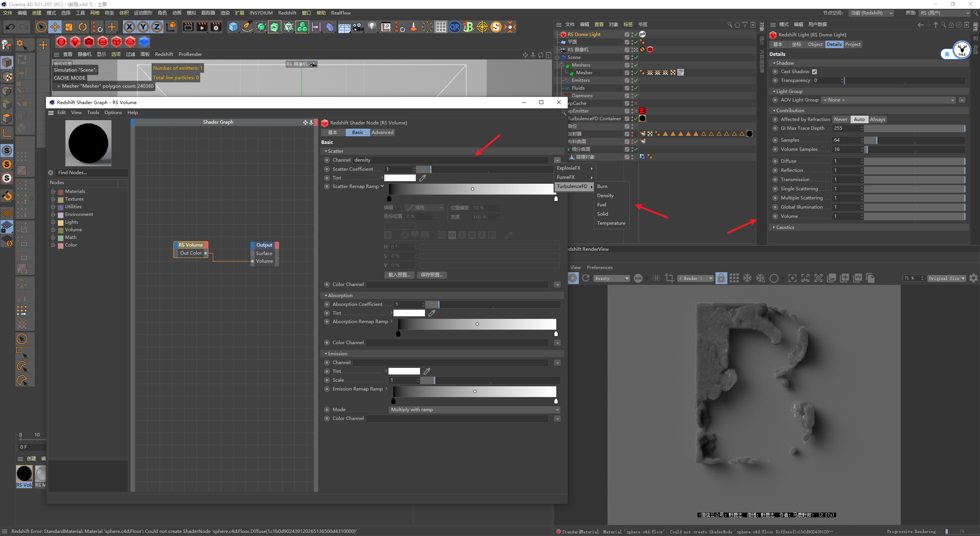
Task: Click the Scatter Tint eyedropper icon
Action: point(423,178)
